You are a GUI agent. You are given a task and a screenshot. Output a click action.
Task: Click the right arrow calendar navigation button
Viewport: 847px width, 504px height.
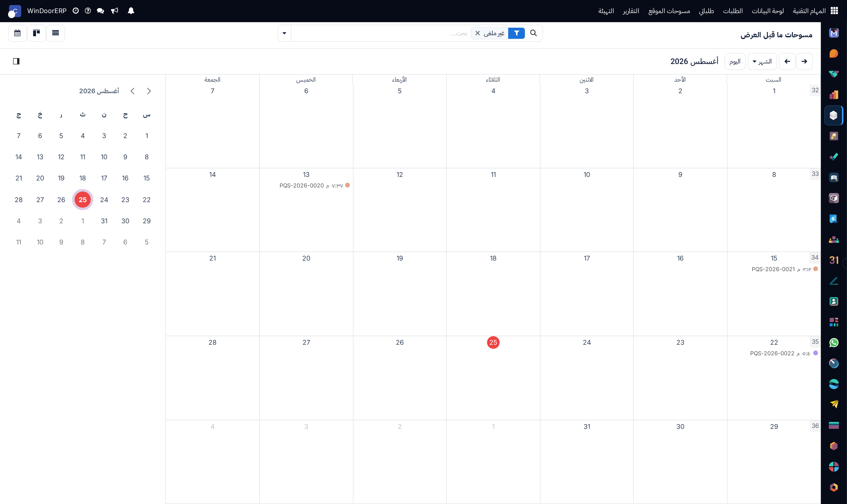804,61
